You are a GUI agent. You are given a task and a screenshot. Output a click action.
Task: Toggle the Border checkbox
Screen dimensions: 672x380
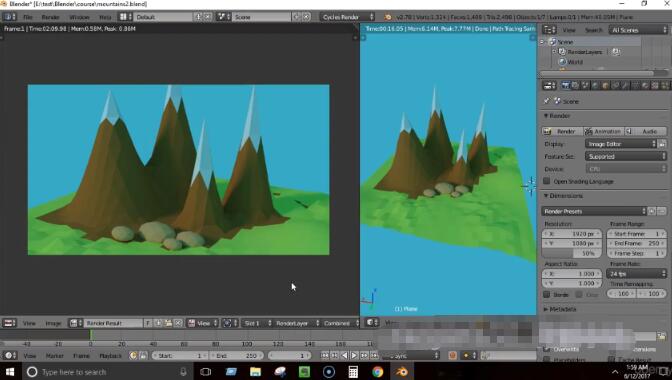[546, 294]
